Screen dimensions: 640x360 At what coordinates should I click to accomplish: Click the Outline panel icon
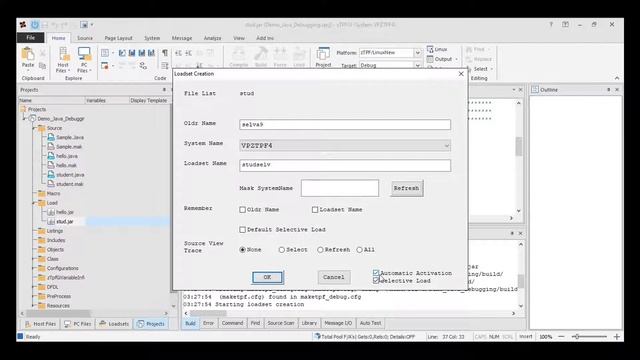pyautogui.click(x=535, y=89)
